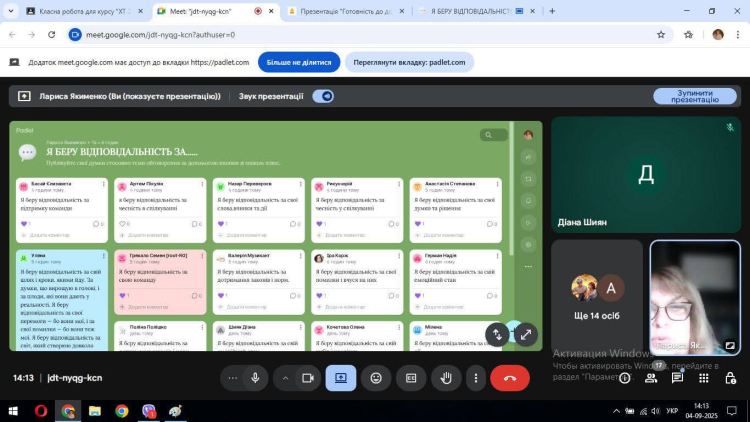Click the highlighted present screen button
The width and height of the screenshot is (750, 422).
pos(340,378)
